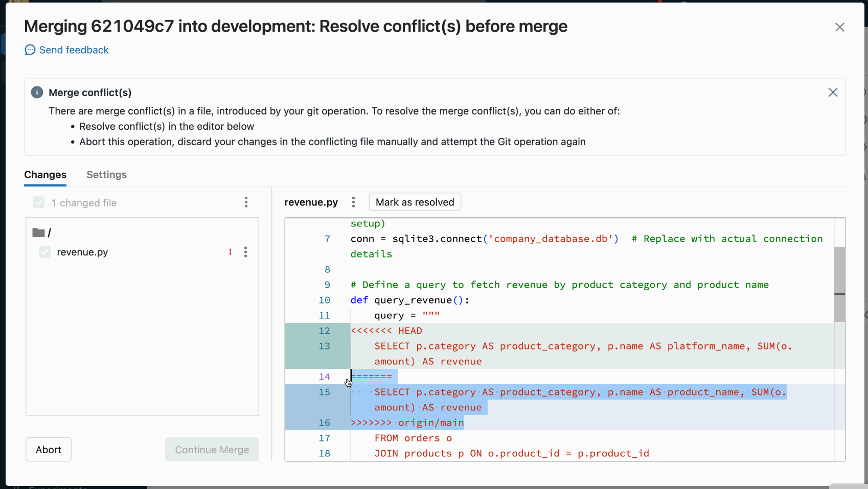Click the folder icon for the root directory
This screenshot has width=868, height=489.
[x=39, y=231]
